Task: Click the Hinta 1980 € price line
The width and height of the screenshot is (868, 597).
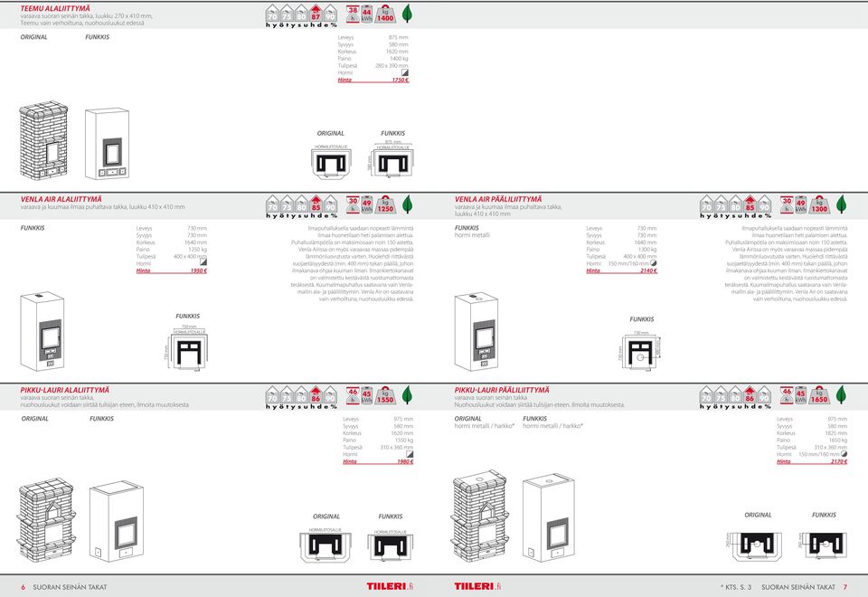Action: (x=378, y=461)
